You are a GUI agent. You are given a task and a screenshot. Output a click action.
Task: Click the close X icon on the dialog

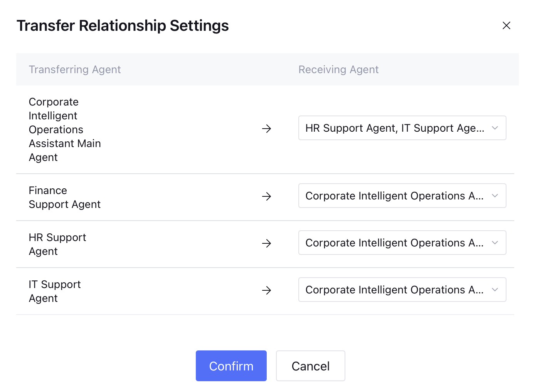point(506,25)
